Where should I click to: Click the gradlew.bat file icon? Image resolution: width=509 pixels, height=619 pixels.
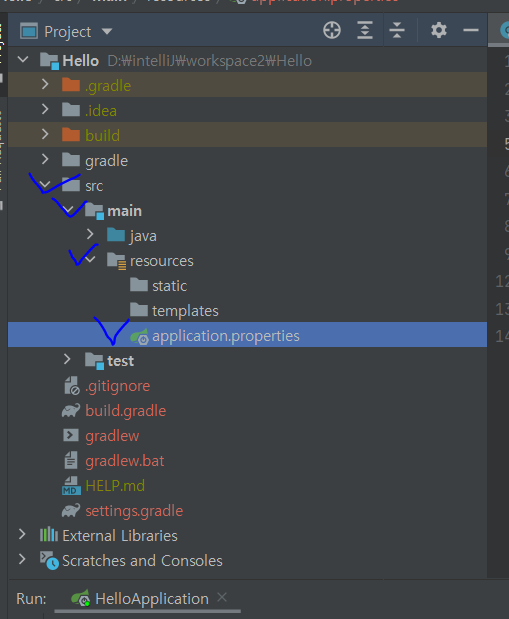click(x=71, y=460)
